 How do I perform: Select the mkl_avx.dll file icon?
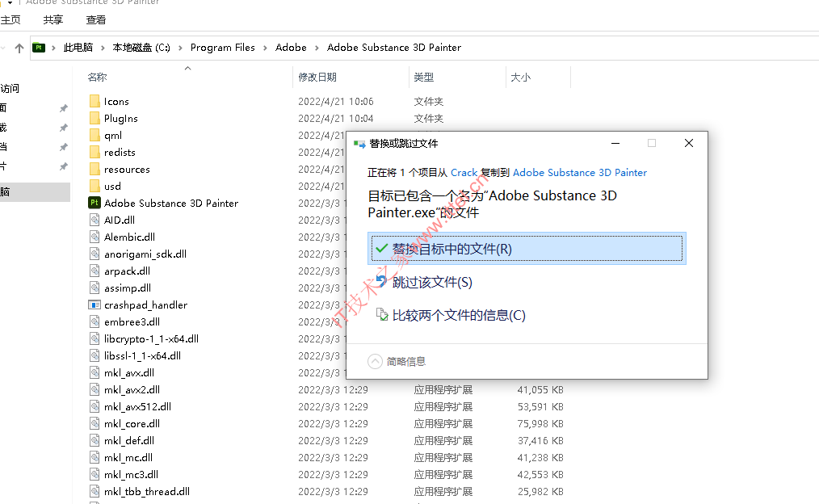pos(94,373)
